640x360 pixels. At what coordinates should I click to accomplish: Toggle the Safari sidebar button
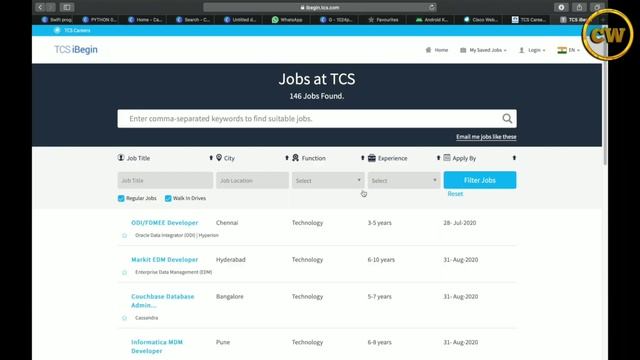(x=67, y=7)
